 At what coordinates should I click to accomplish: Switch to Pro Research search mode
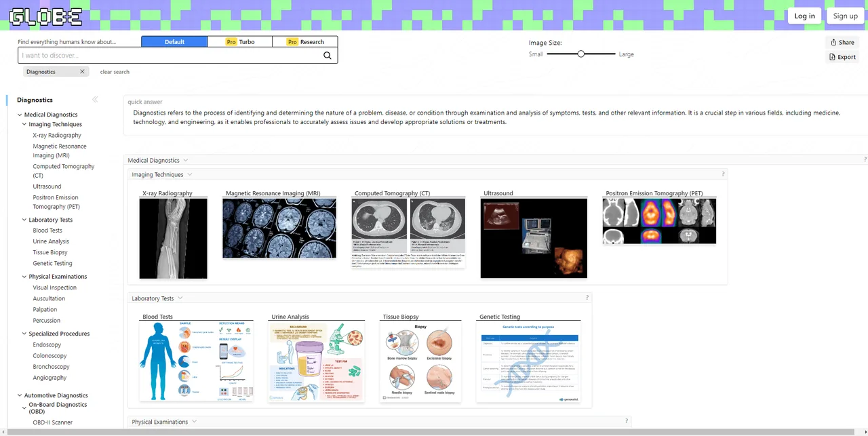tap(305, 41)
